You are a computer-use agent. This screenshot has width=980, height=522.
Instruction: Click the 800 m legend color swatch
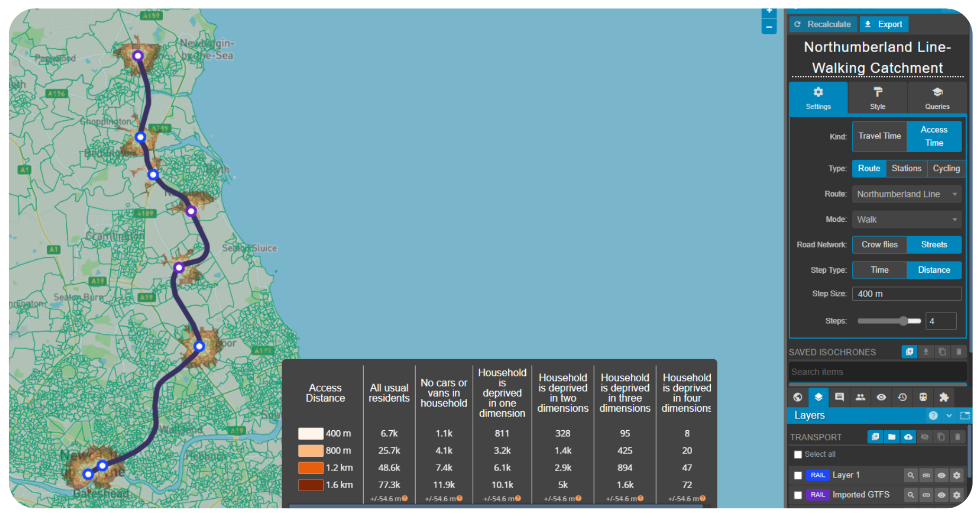click(x=311, y=450)
